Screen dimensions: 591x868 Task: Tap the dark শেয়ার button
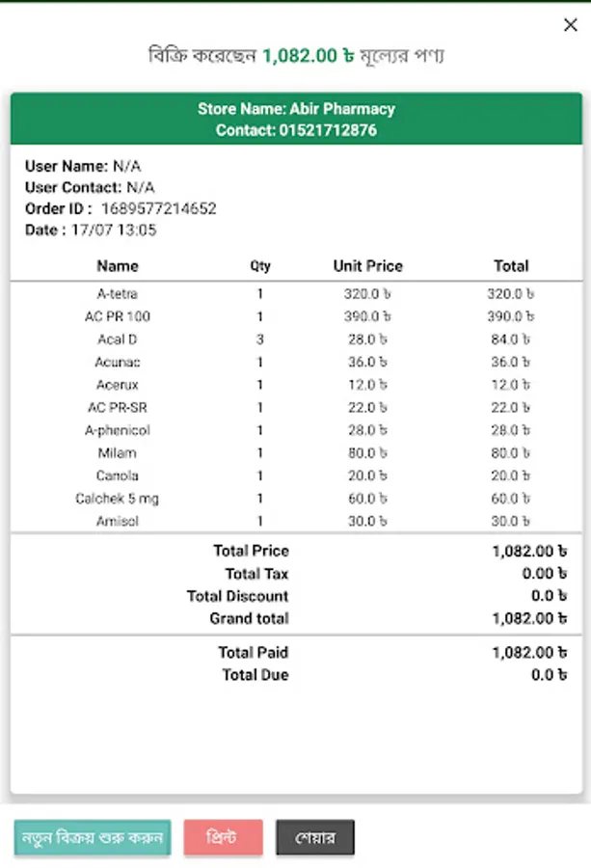[315, 837]
